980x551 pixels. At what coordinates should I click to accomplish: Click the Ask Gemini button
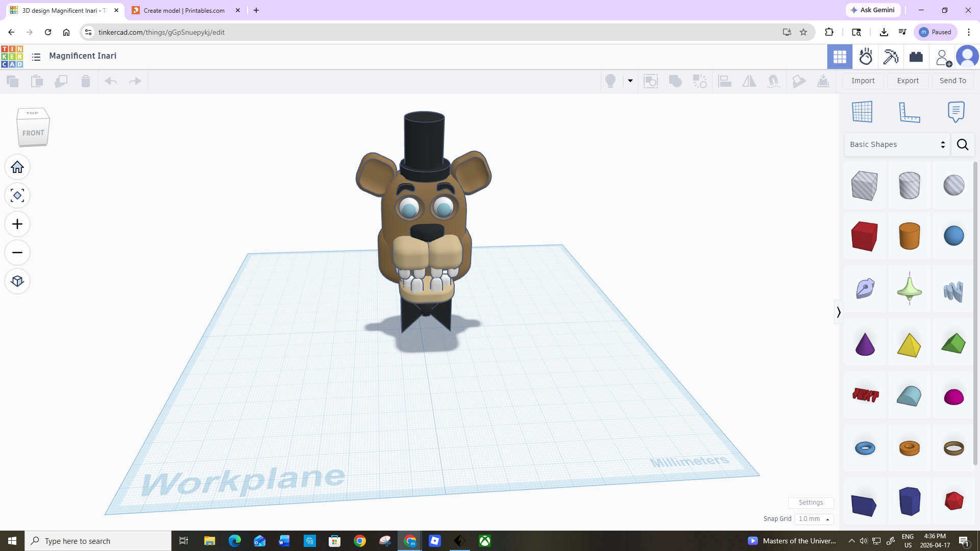(x=873, y=10)
